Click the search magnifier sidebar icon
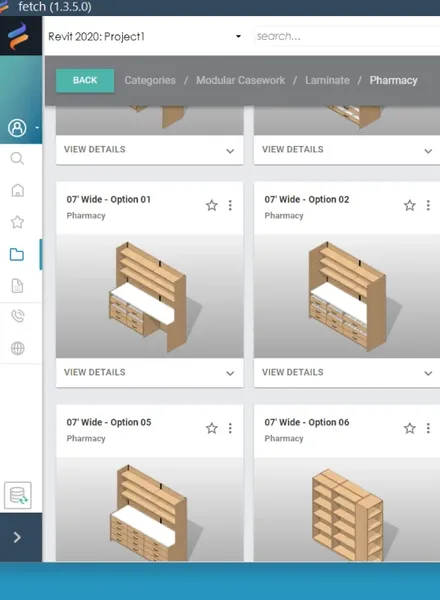The image size is (440, 600). (17, 158)
